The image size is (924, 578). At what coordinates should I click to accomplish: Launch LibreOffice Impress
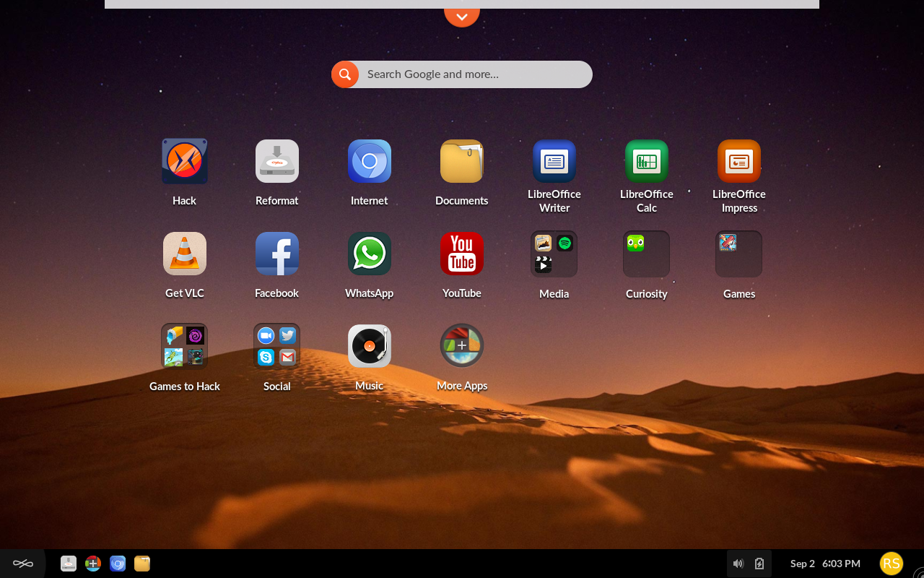click(x=739, y=161)
